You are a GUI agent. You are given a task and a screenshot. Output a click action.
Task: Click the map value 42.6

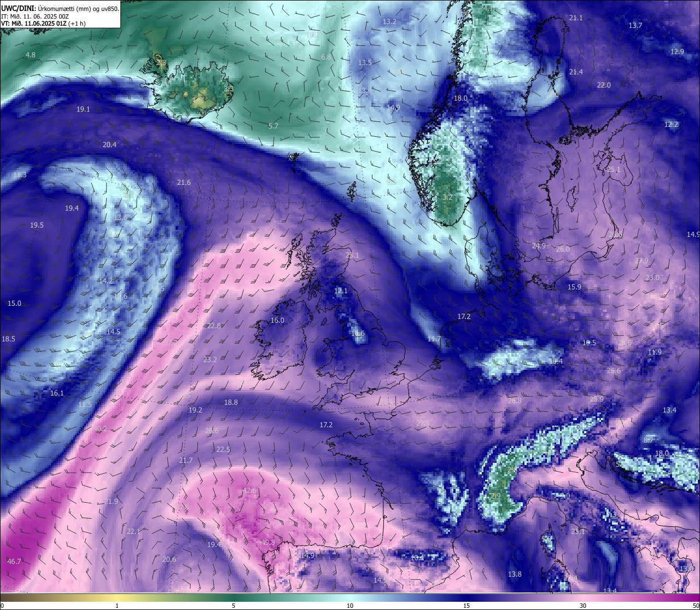pyautogui.click(x=249, y=491)
